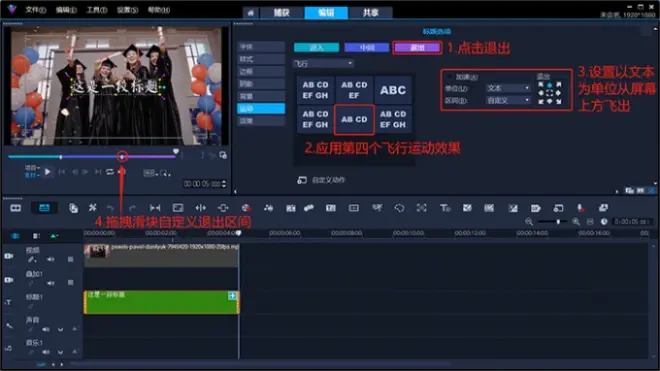Enable the 加速 checkbox
The image size is (660, 371).
tap(450, 77)
